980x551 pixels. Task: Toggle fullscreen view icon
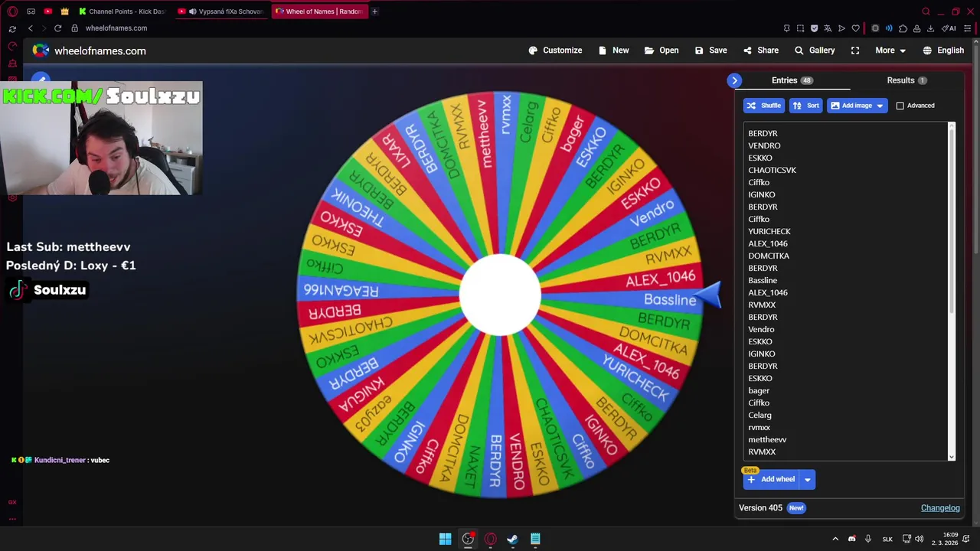click(x=855, y=51)
